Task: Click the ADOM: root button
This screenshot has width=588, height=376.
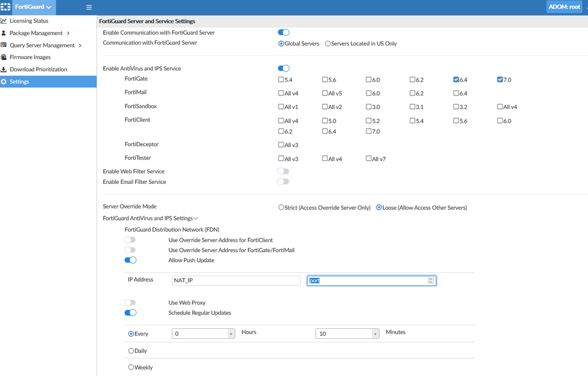Action: (564, 7)
